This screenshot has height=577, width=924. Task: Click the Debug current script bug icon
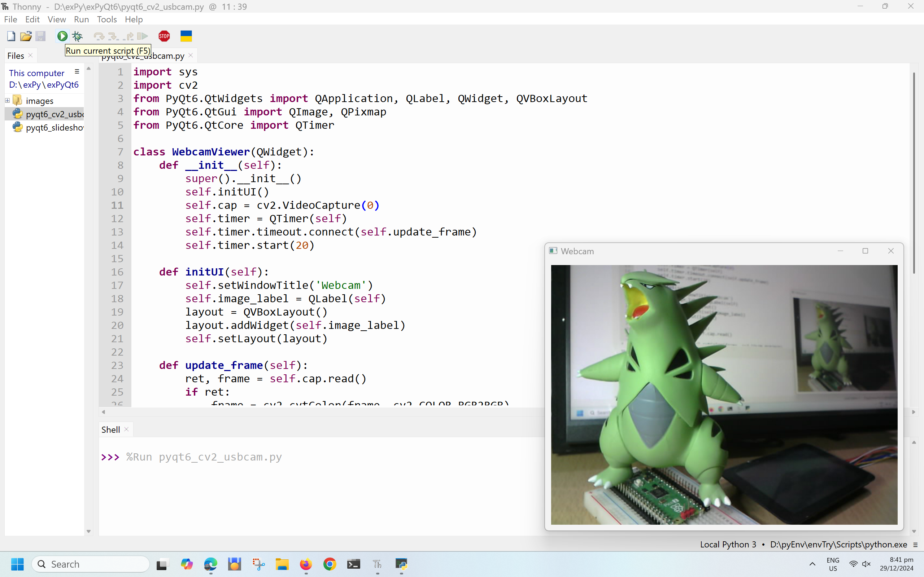(x=78, y=36)
